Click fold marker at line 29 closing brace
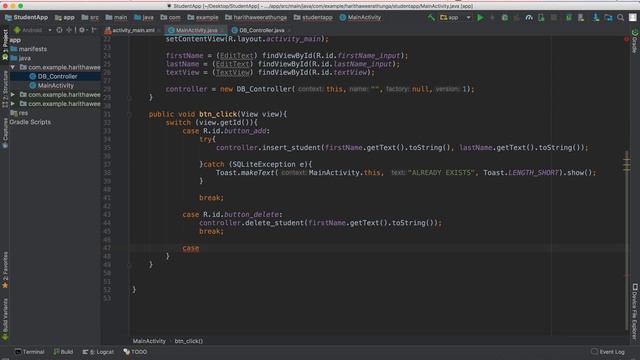The height and width of the screenshot is (360, 640). click(x=129, y=98)
